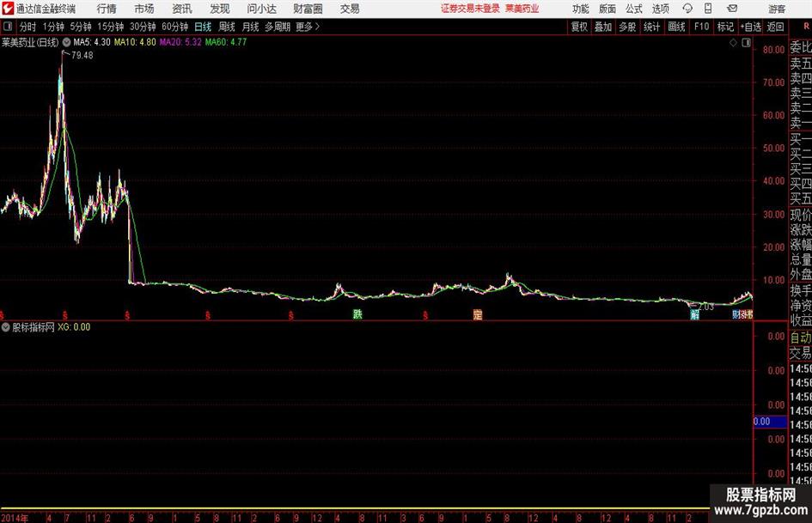Image resolution: width=812 pixels, height=523 pixels.
Task: Open the 公式 menu
Action: (633, 9)
